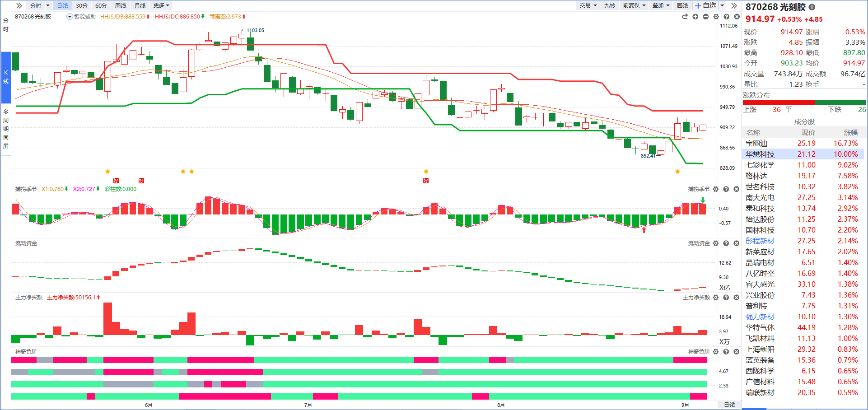
Task: Open the 交易 dropdown menu
Action: 588,5
